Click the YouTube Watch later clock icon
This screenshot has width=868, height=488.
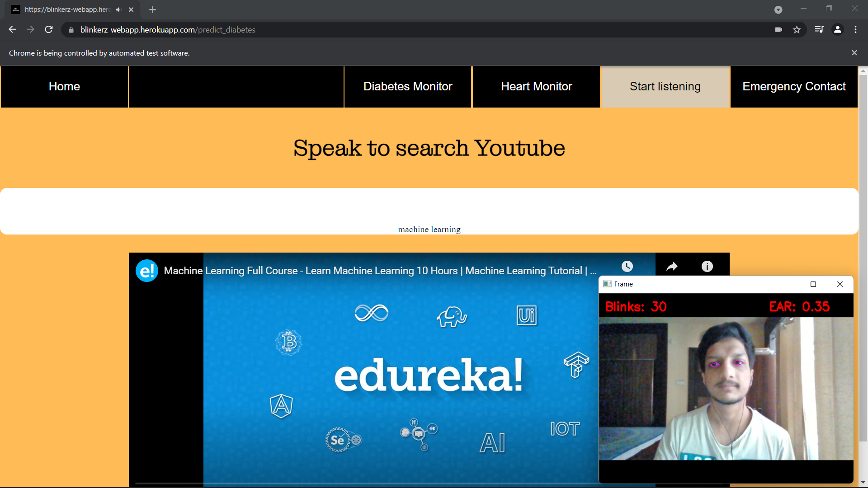point(627,267)
